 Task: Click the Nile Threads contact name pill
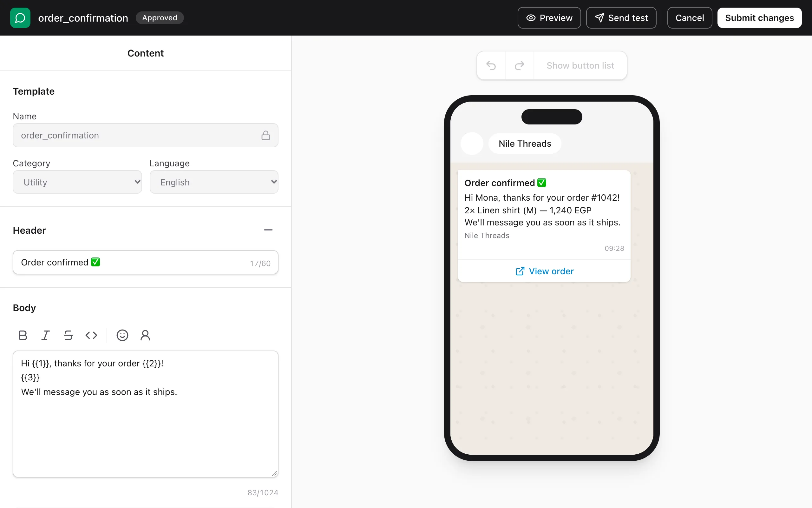(x=525, y=144)
